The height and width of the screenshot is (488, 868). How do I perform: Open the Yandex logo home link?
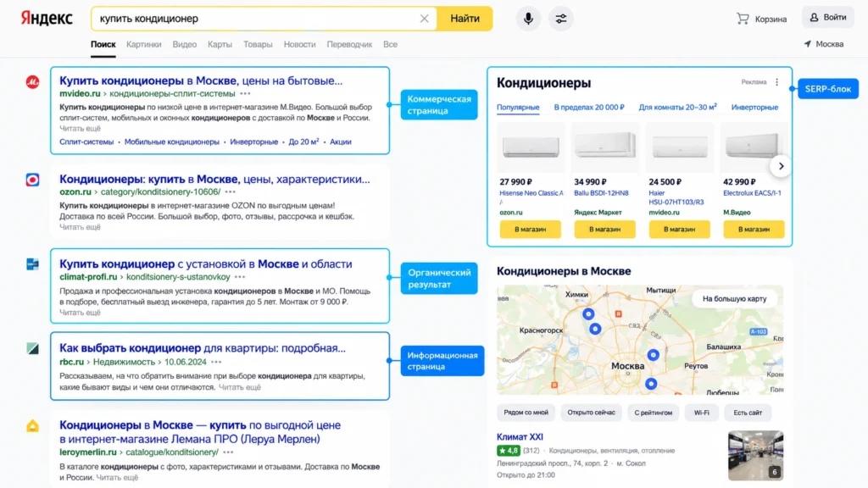pyautogui.click(x=47, y=19)
